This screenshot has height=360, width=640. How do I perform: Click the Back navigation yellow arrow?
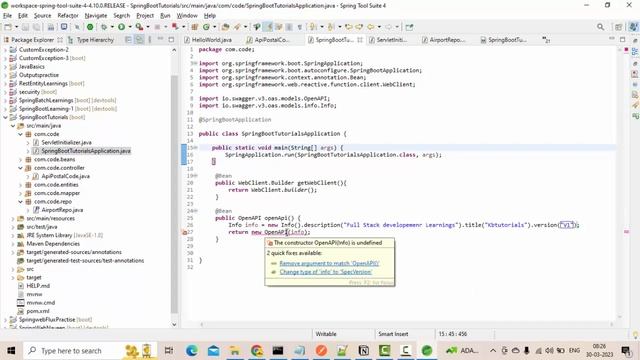(371, 27)
